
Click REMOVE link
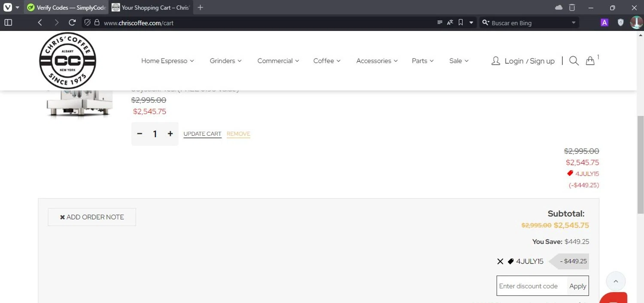click(x=238, y=134)
